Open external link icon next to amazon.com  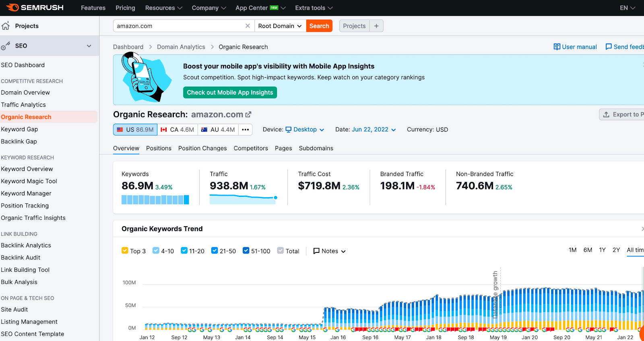tap(248, 115)
